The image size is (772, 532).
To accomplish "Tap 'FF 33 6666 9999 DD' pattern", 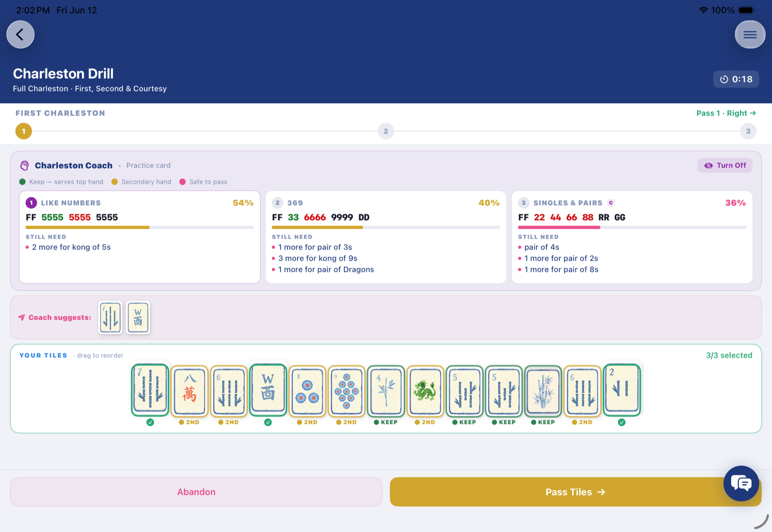I will click(x=320, y=218).
